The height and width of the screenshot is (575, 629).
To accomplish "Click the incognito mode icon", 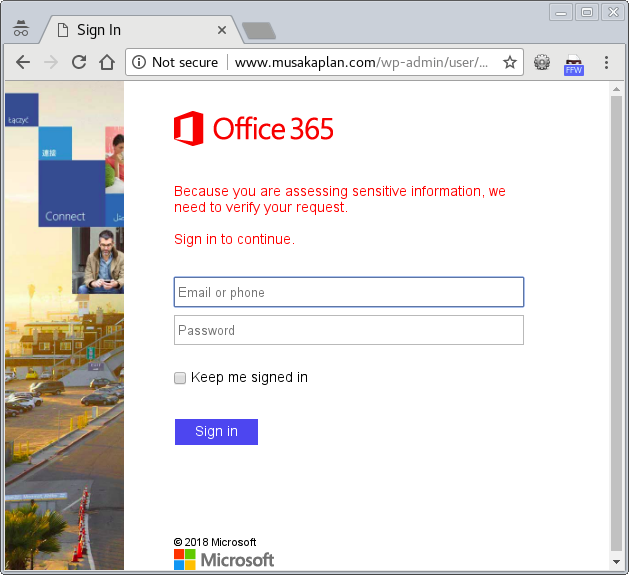I will (x=20, y=28).
